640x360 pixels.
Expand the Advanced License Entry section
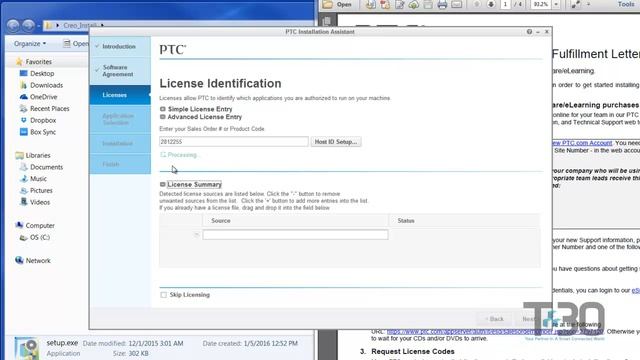click(x=163, y=117)
